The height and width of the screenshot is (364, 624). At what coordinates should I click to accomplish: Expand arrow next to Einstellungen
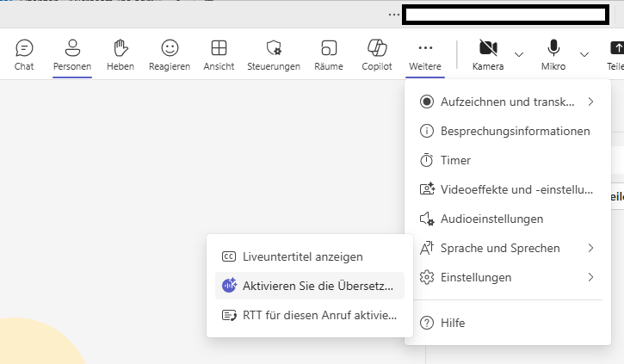tap(591, 277)
